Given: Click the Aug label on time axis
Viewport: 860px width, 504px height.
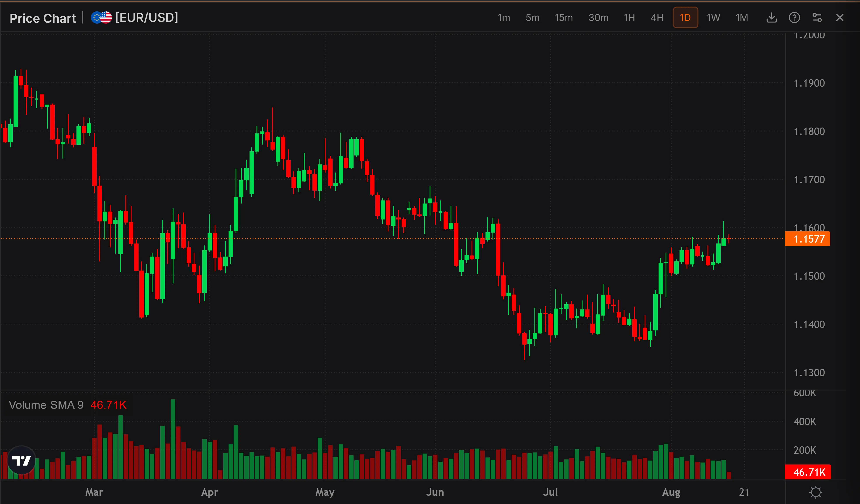Looking at the screenshot, I should (x=671, y=492).
